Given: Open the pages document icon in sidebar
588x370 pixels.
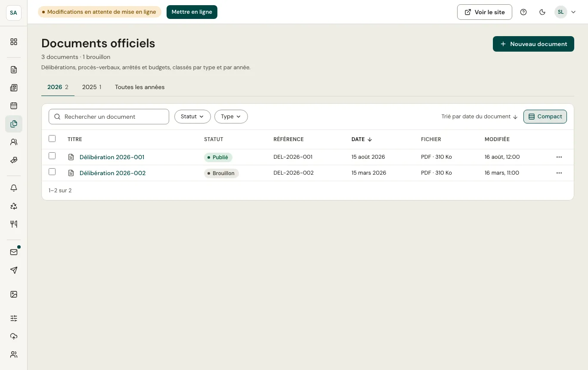Looking at the screenshot, I should click(x=14, y=70).
